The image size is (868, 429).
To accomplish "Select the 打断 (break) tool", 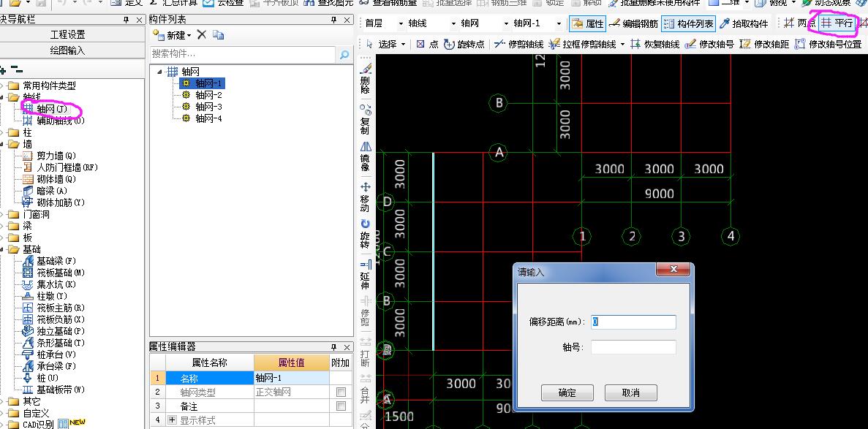I will coord(366,352).
